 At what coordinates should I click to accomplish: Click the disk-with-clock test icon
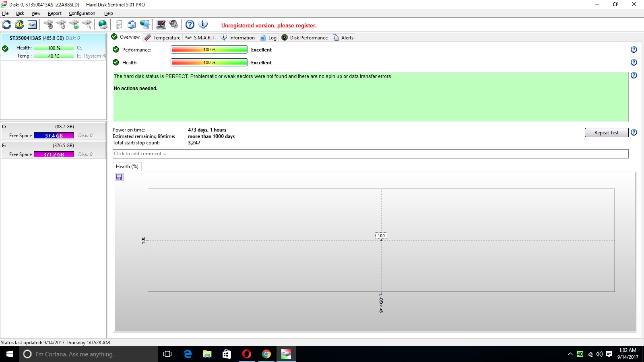tap(61, 25)
